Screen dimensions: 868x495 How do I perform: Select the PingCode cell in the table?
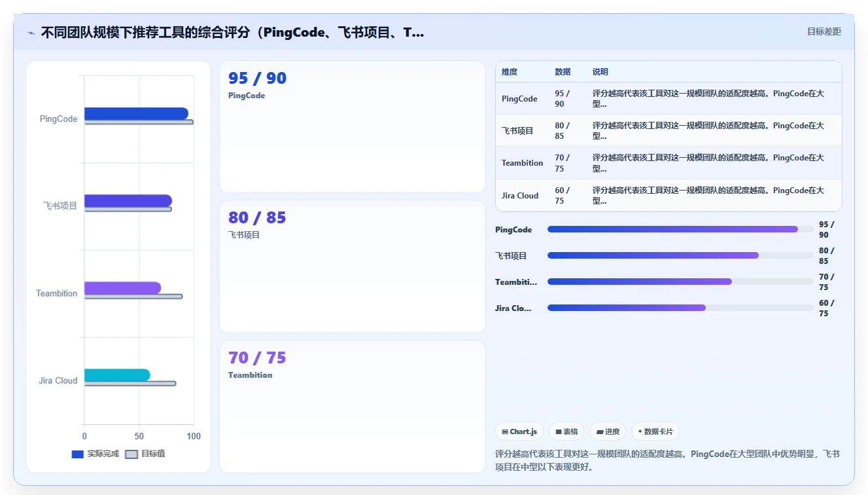point(519,99)
